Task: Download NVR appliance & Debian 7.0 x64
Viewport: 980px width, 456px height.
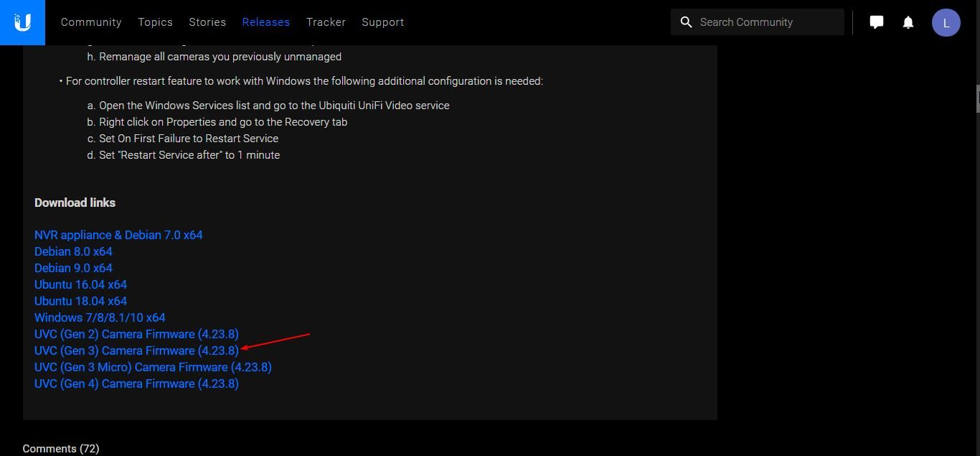Action: pos(118,235)
